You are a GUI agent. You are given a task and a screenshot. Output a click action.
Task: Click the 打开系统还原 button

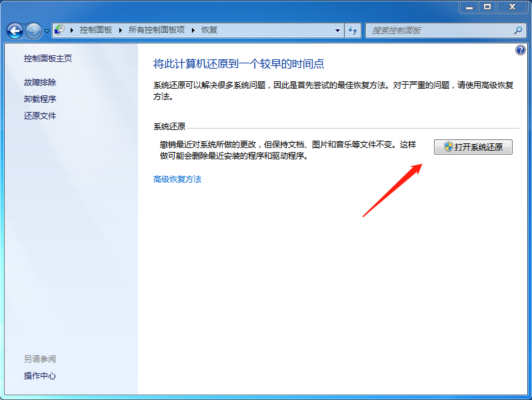473,147
